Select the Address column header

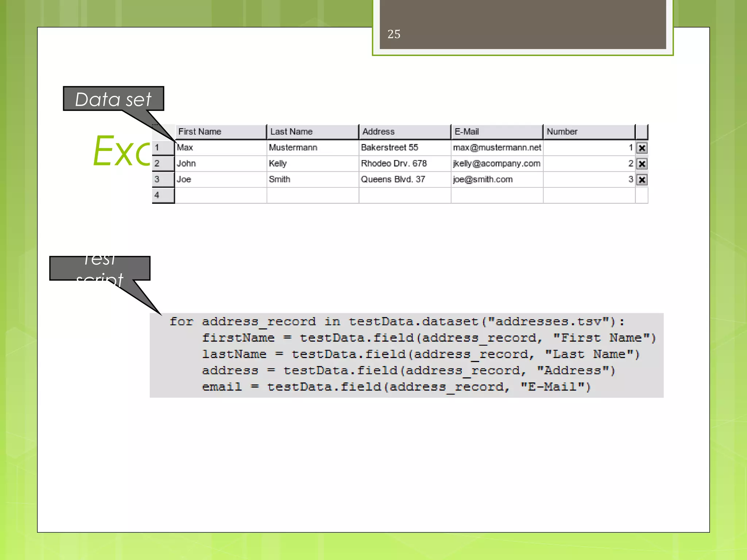click(405, 132)
